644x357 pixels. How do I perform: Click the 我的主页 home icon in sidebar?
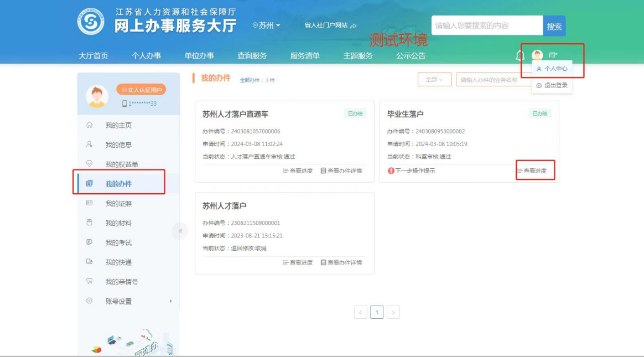tap(90, 125)
